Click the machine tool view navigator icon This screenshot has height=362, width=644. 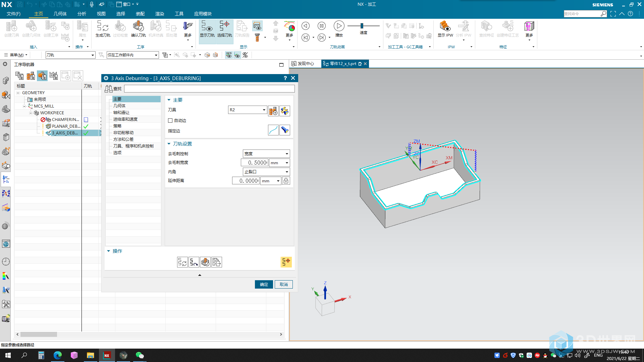pyautogui.click(x=31, y=76)
